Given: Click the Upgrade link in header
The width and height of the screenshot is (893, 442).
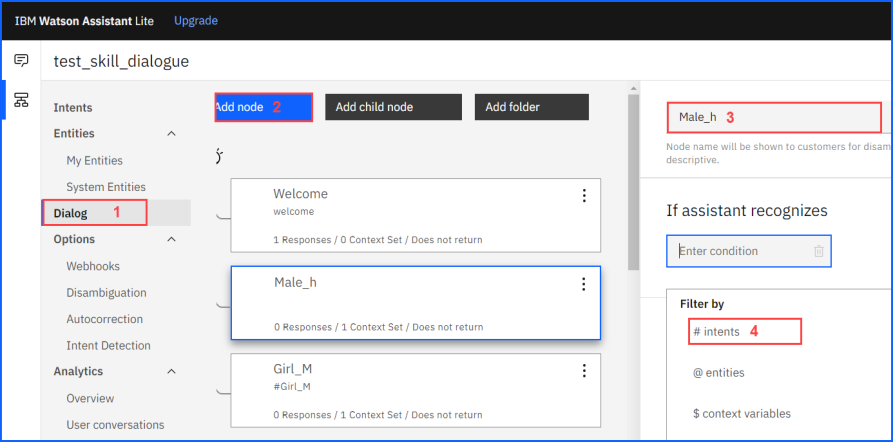Looking at the screenshot, I should coord(196,20).
